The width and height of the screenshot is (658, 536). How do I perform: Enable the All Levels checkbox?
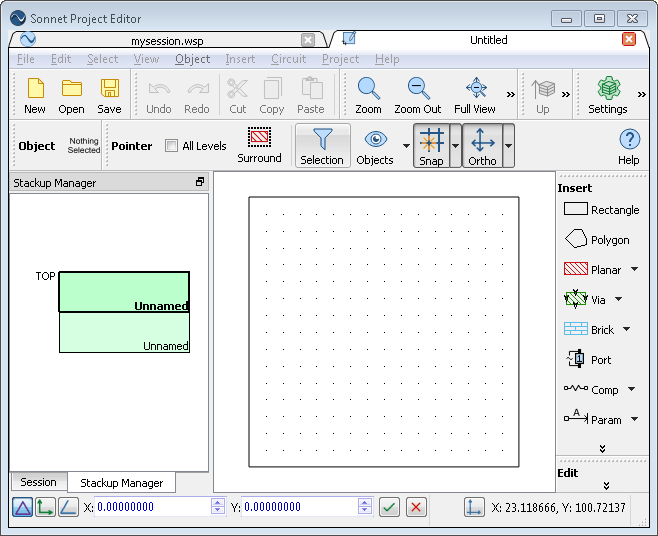[171, 146]
